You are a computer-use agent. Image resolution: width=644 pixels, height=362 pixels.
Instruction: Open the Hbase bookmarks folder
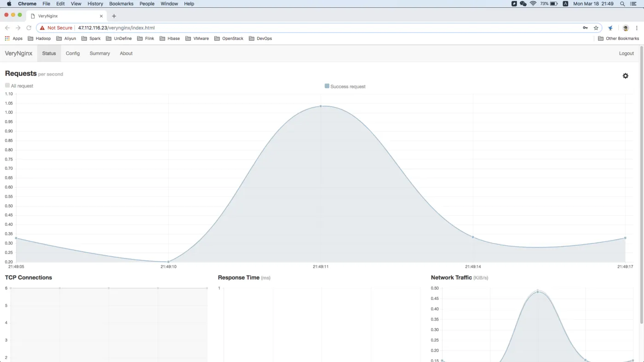click(x=170, y=39)
